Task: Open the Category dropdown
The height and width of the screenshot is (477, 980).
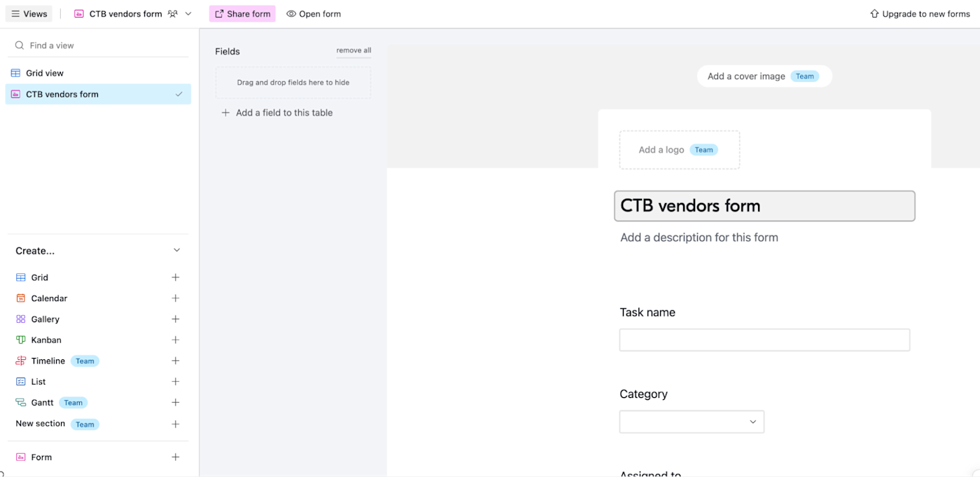Action: click(692, 422)
